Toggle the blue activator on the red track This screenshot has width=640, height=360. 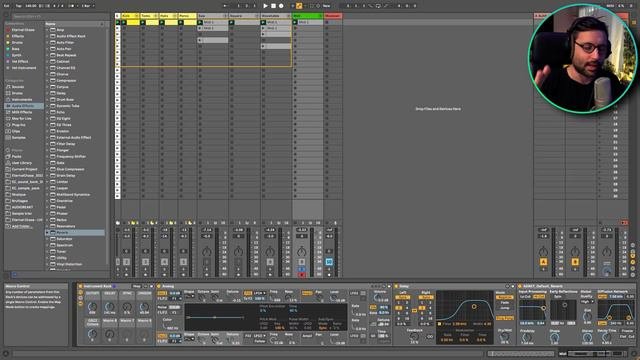(x=329, y=262)
